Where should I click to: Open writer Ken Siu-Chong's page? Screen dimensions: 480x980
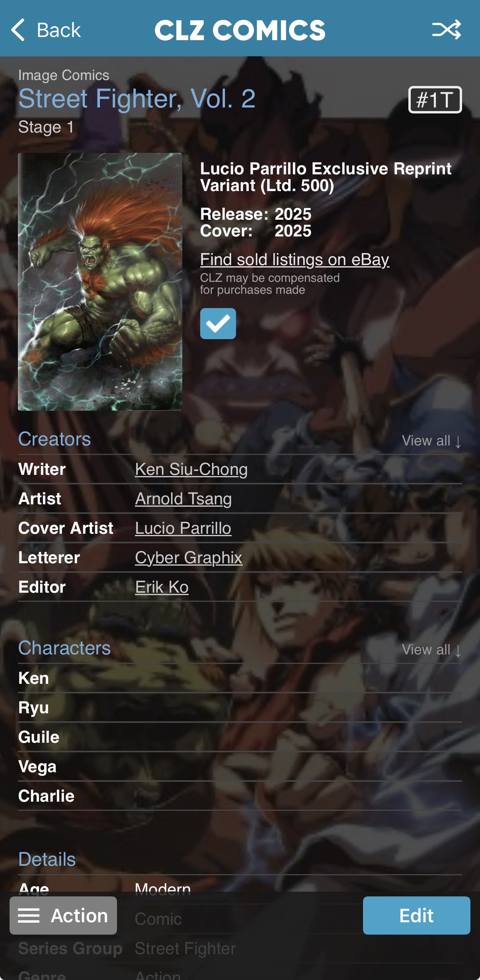click(x=191, y=469)
